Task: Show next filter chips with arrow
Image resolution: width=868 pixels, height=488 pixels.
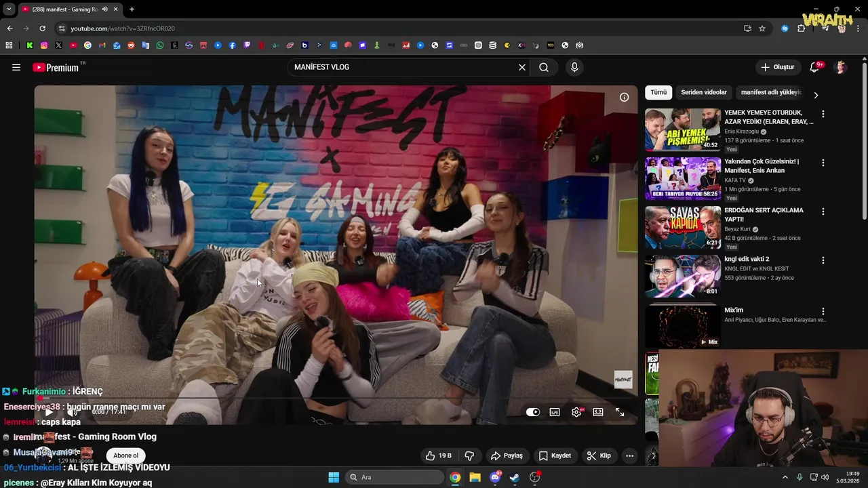Action: (816, 95)
